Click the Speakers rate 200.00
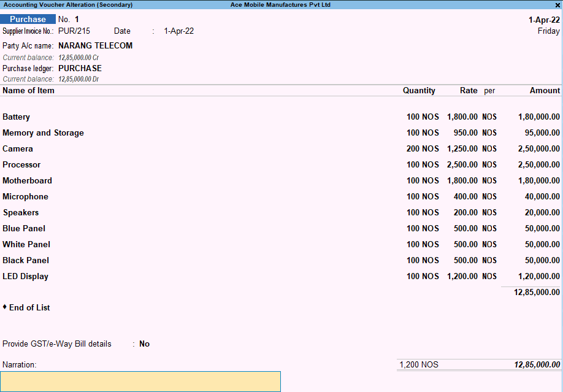This screenshot has height=392, width=563. click(466, 213)
